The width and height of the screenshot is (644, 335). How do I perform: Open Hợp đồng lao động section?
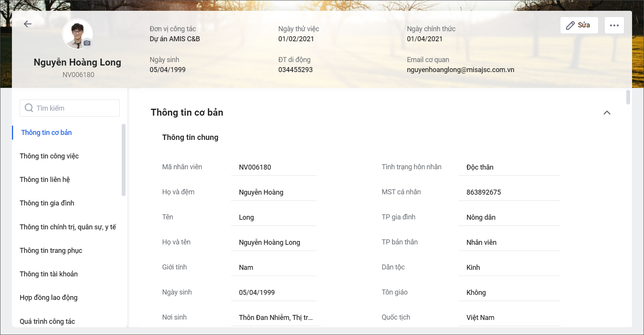coord(49,298)
